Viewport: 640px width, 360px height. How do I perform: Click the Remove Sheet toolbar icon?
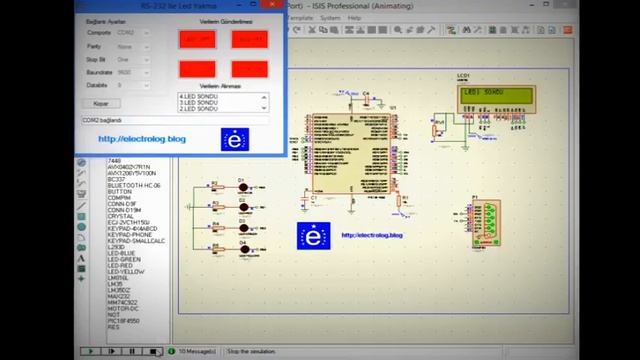coord(515,30)
